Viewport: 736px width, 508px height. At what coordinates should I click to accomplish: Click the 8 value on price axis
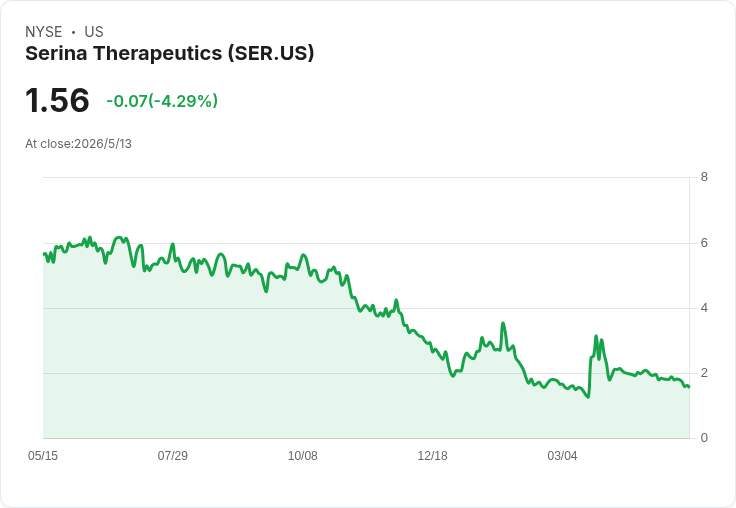[x=704, y=177]
